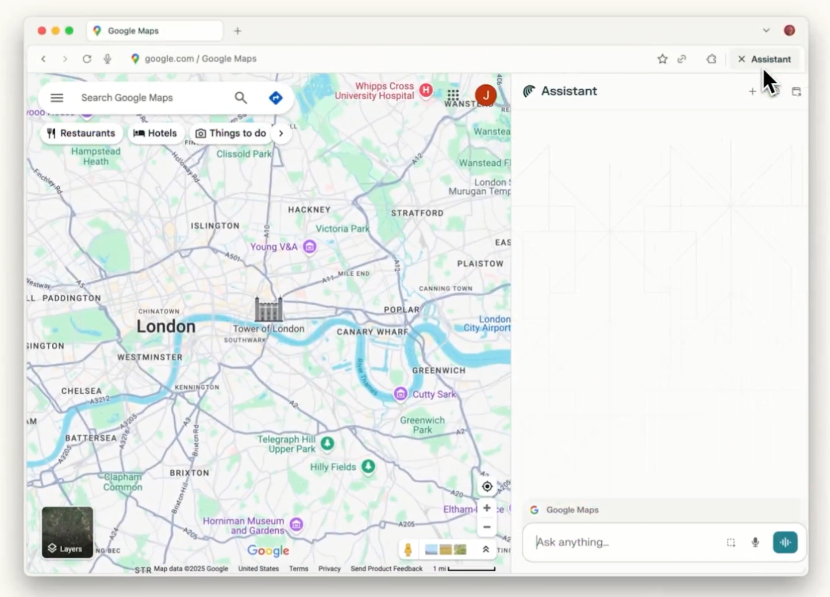Switch map type via Layers thumbnail
The image size is (830, 597).
pos(67,532)
